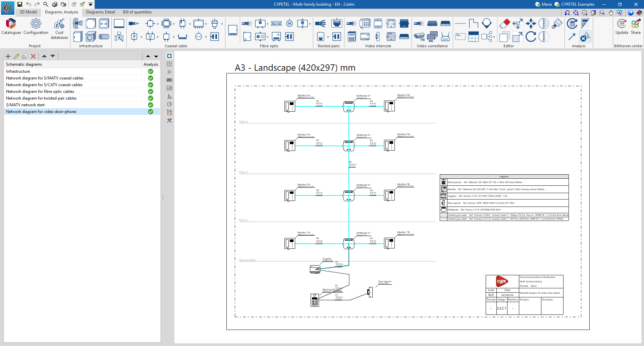The image size is (644, 346).
Task: Select the Eraser tool in Editor
Action: (x=504, y=24)
